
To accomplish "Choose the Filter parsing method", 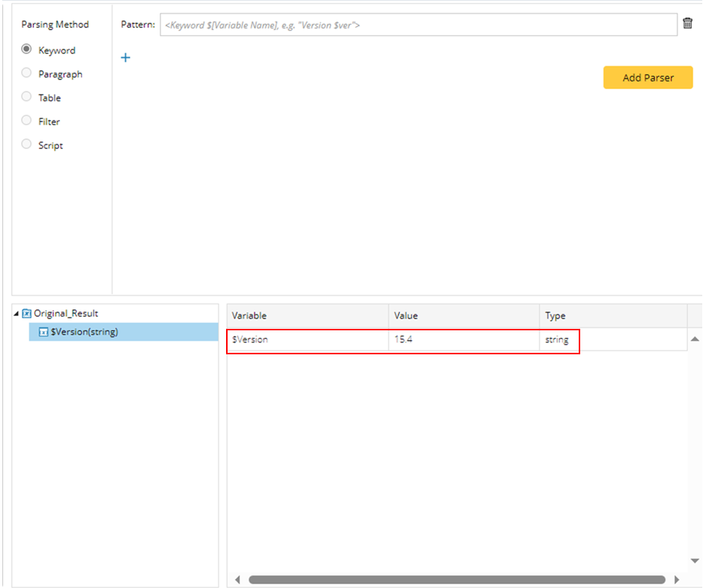I will [x=27, y=121].
